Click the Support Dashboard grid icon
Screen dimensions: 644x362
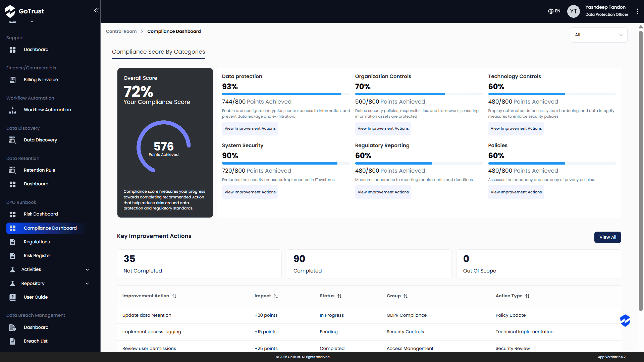point(13,50)
